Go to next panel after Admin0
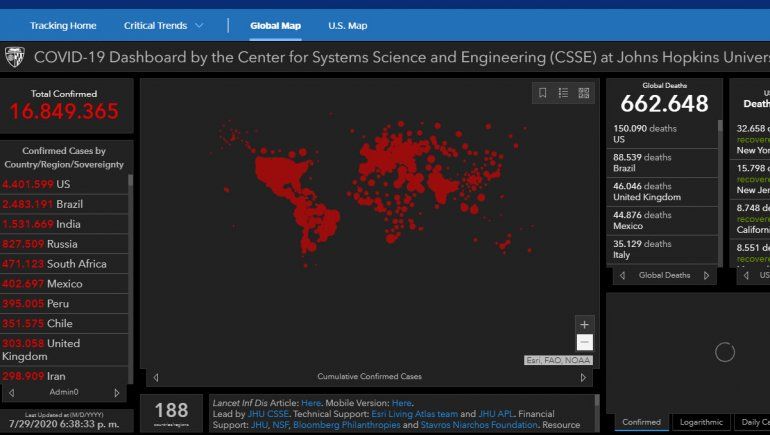Image resolution: width=770 pixels, height=435 pixels. point(117,393)
